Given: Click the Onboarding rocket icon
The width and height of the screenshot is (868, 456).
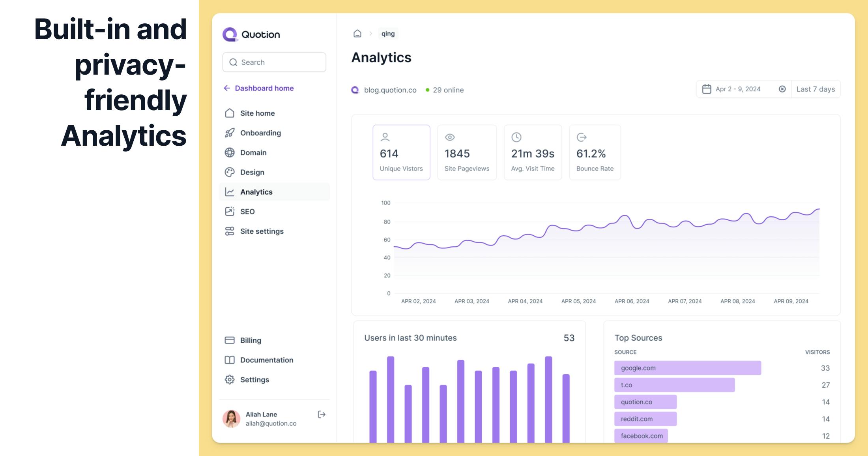Looking at the screenshot, I should [230, 133].
